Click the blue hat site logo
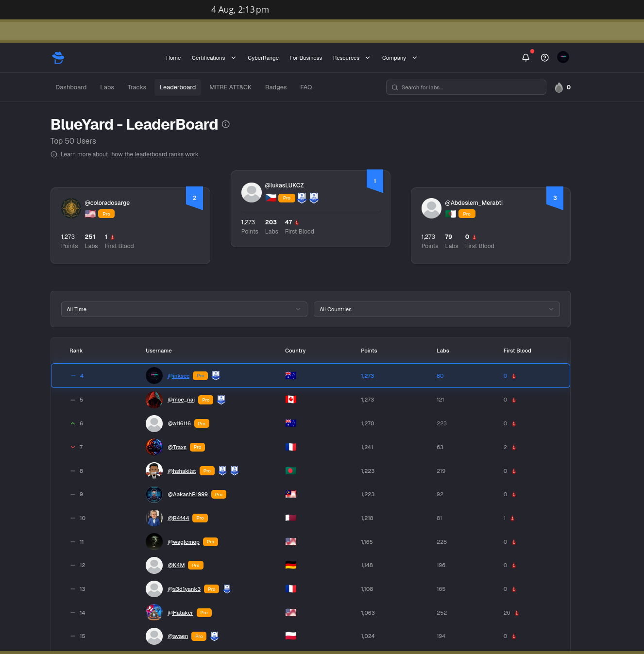644x654 pixels. [58, 58]
